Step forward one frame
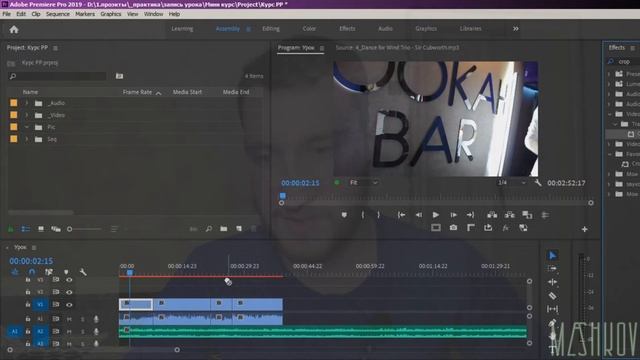 tap(453, 215)
